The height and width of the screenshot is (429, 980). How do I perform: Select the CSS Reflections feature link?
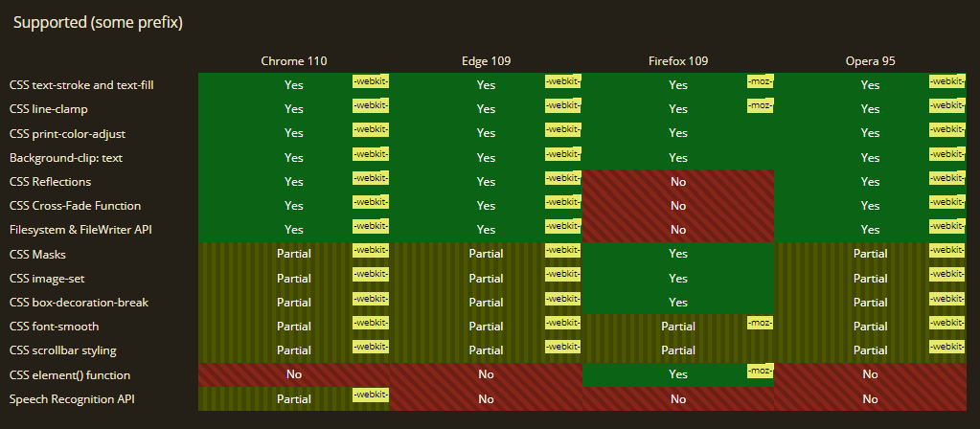[x=51, y=182]
